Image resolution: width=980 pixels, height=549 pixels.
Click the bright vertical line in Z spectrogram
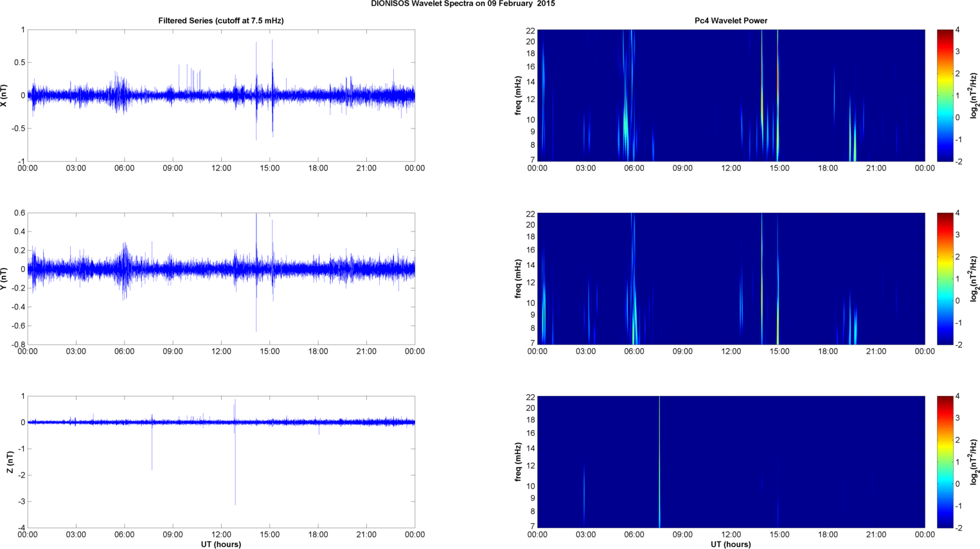pyautogui.click(x=659, y=462)
